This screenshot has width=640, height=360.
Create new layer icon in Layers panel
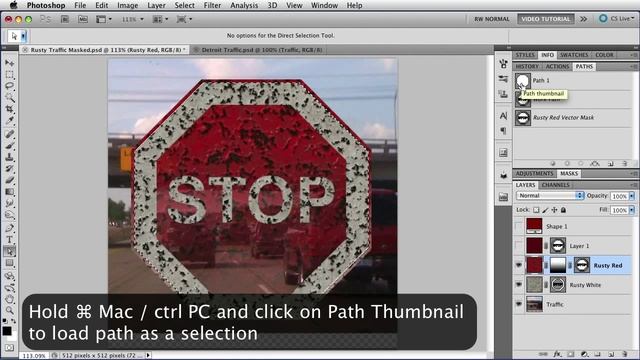(611, 354)
